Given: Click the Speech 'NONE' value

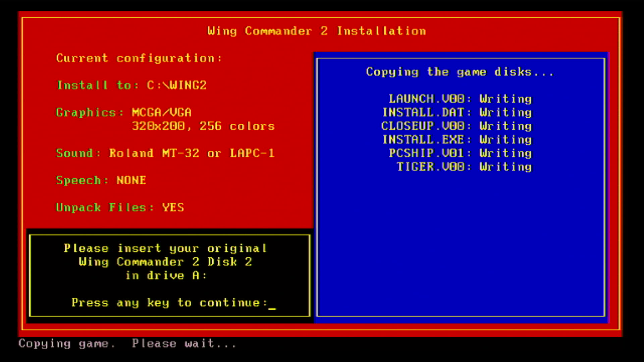Looking at the screenshot, I should click(131, 181).
